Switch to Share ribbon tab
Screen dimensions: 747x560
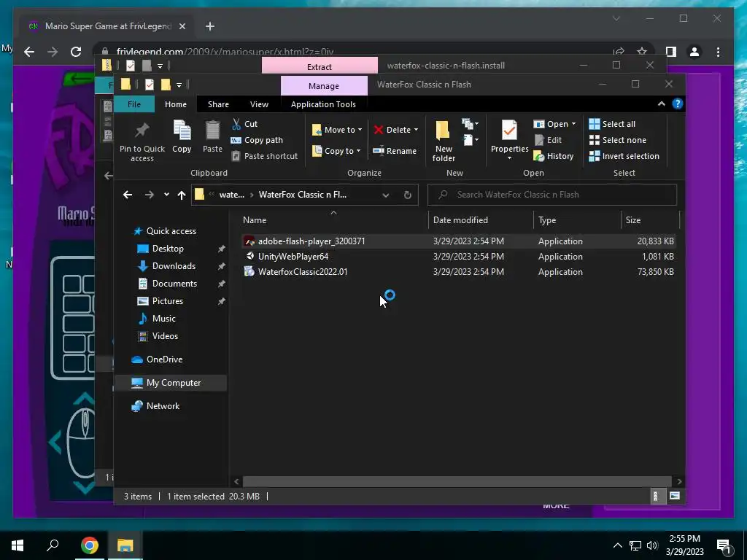(x=218, y=104)
